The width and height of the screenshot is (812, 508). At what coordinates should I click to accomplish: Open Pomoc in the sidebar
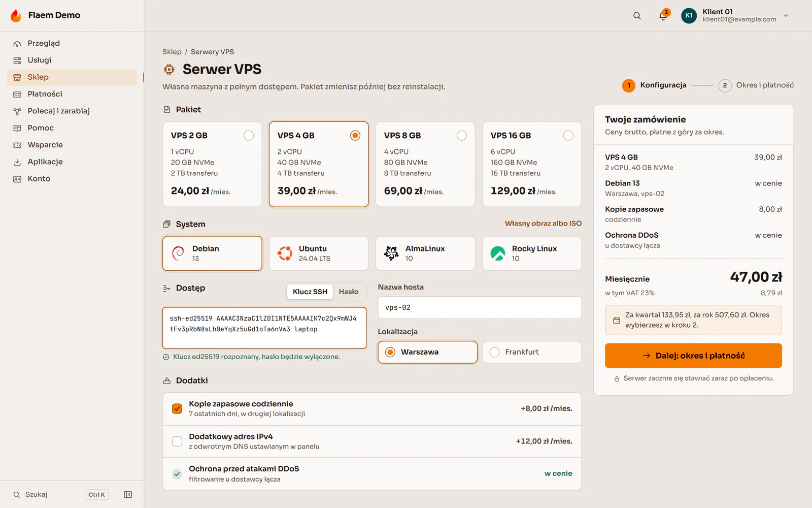click(72, 128)
